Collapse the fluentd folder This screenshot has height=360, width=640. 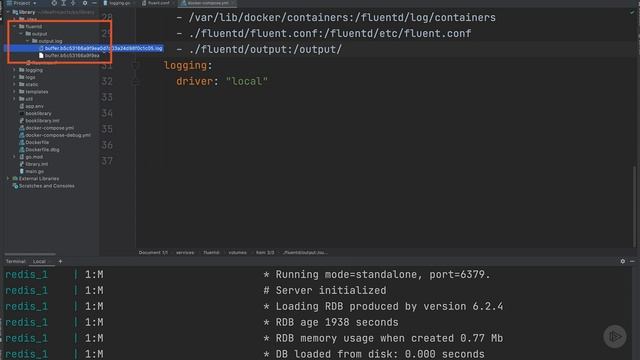click(x=15, y=27)
